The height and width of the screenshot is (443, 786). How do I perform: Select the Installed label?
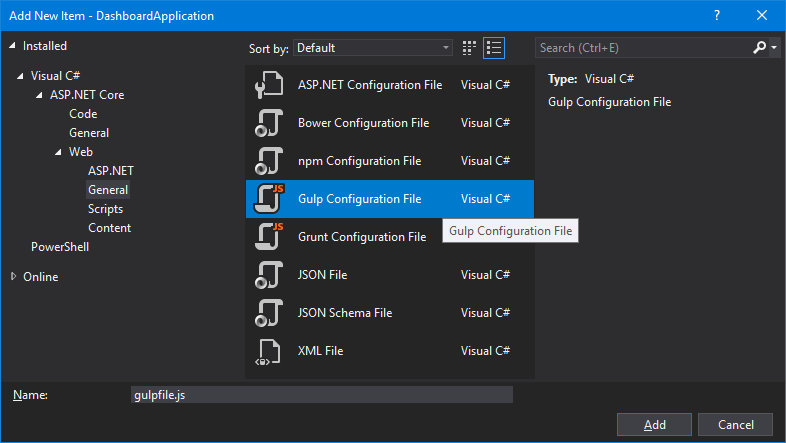coord(45,46)
